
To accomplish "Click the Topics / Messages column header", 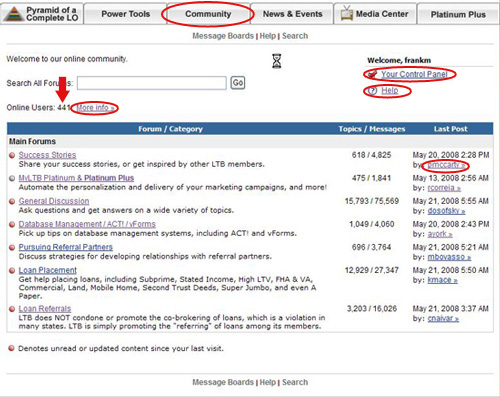I will pyautogui.click(x=372, y=129).
